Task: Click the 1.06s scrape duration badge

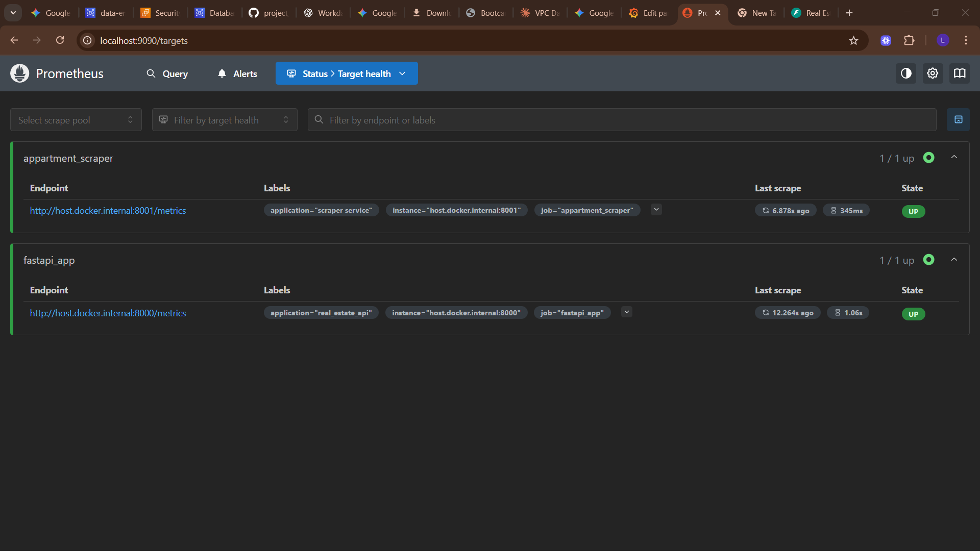Action: [x=848, y=313]
